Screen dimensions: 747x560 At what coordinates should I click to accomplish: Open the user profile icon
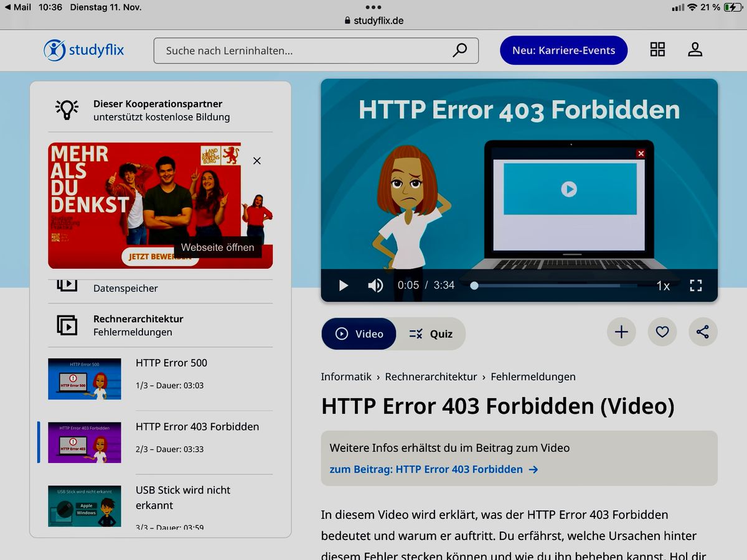tap(695, 49)
